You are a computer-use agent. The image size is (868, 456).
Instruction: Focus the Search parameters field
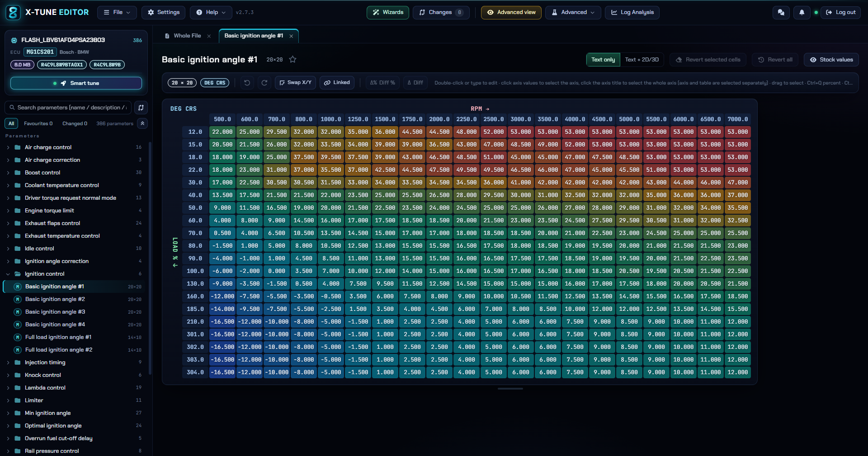(68, 108)
